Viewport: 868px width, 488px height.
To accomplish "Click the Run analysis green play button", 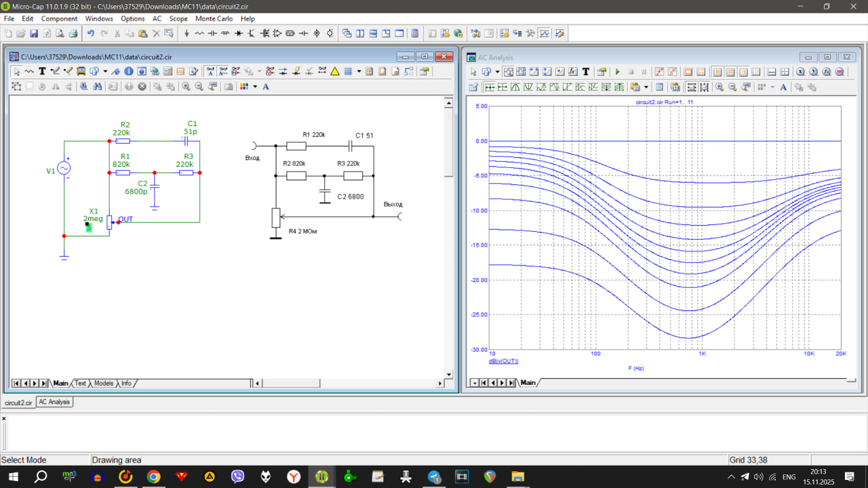I will coord(617,72).
